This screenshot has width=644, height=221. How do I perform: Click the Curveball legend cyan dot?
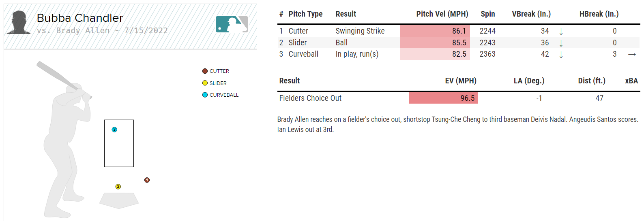tap(205, 95)
